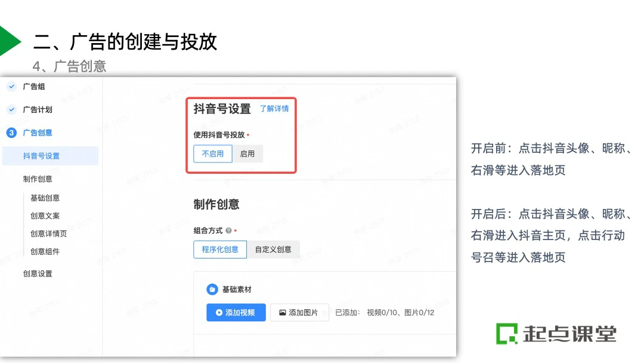644x363 pixels.
Task: Go to 创意详情页 in the sidebar
Action: (x=48, y=233)
